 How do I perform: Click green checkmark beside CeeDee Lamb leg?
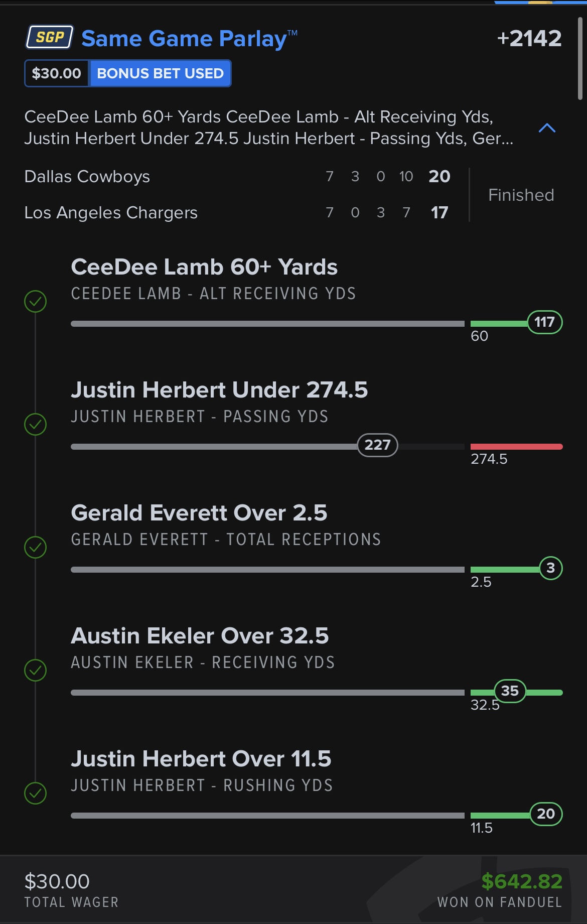[x=36, y=302]
